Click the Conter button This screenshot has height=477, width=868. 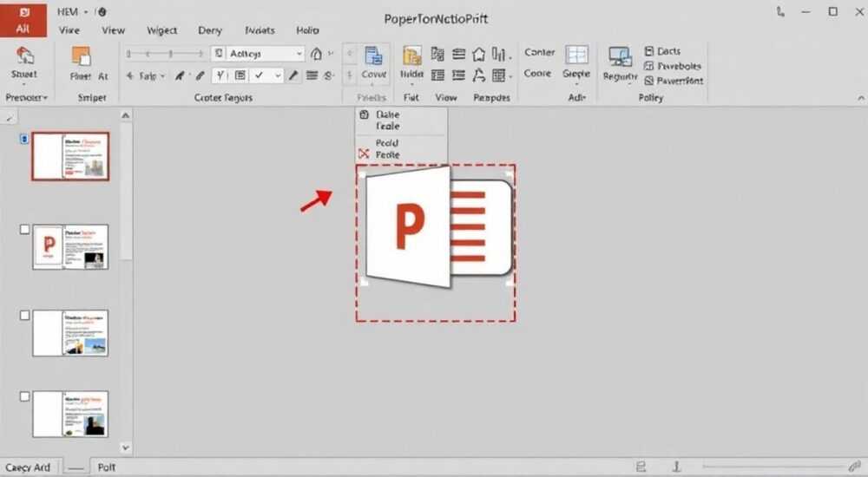point(539,52)
